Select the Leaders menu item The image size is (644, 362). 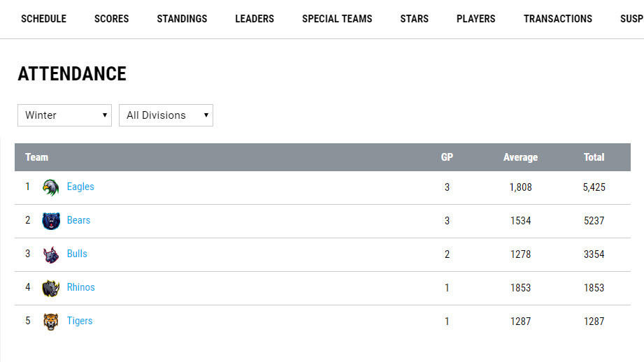255,19
